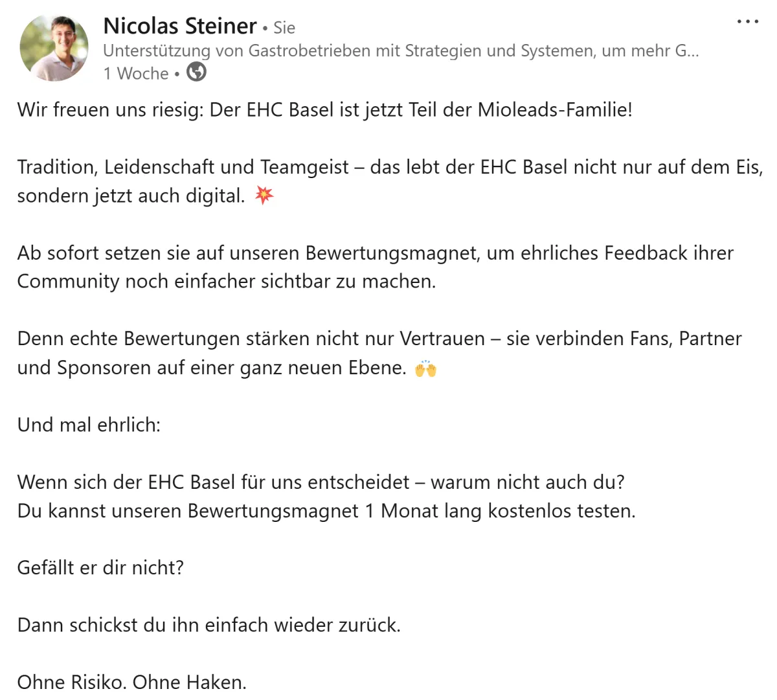Open Nicolas Steiner's profile photo
777x700 pixels.
54,48
